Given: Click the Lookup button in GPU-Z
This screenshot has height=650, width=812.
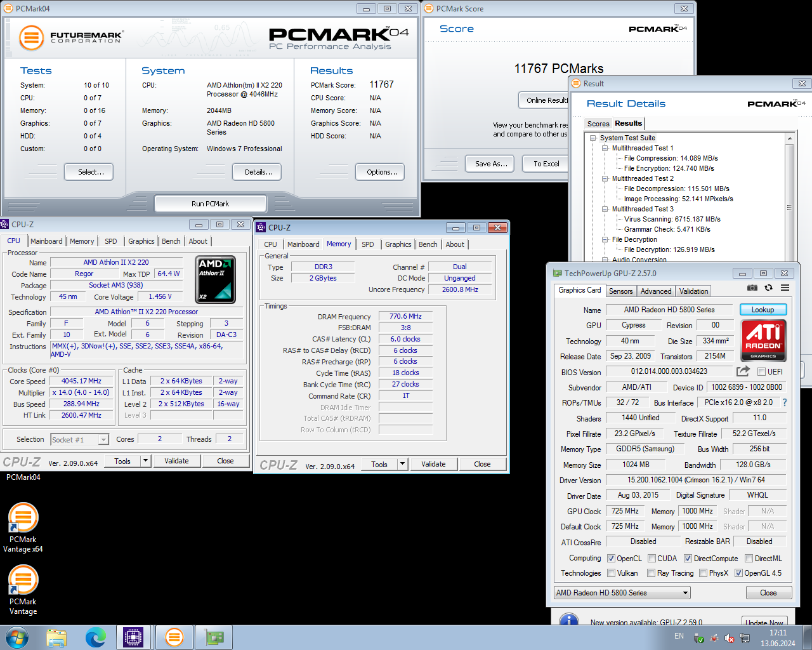Looking at the screenshot, I should click(x=763, y=310).
